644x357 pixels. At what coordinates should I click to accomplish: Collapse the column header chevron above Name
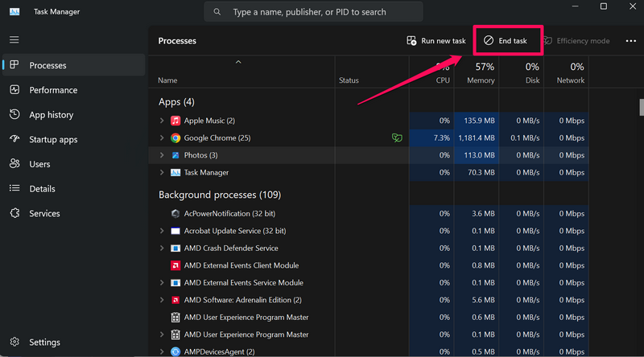(238, 63)
